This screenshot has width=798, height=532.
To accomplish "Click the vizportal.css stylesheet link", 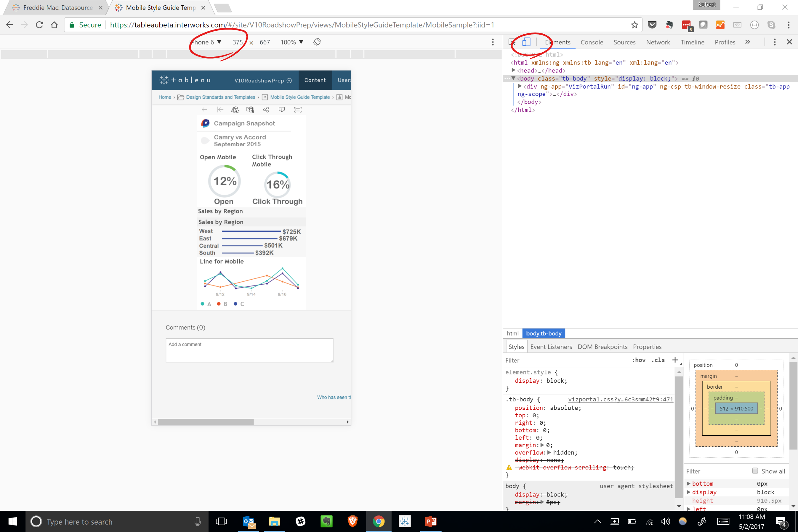I will pyautogui.click(x=621, y=399).
